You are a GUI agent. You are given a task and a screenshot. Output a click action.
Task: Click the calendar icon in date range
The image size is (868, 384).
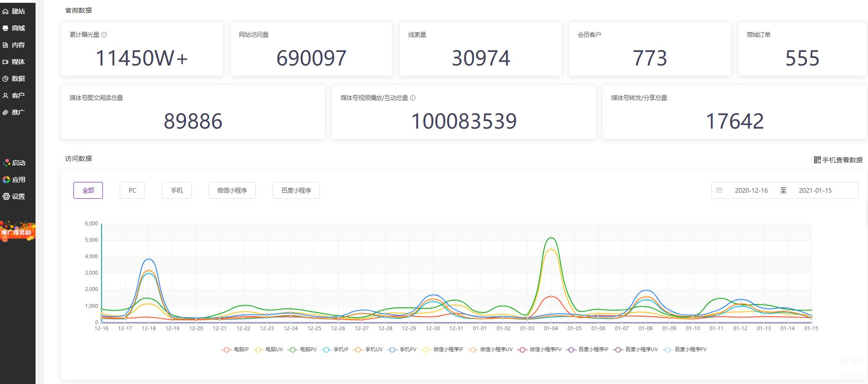pos(719,190)
